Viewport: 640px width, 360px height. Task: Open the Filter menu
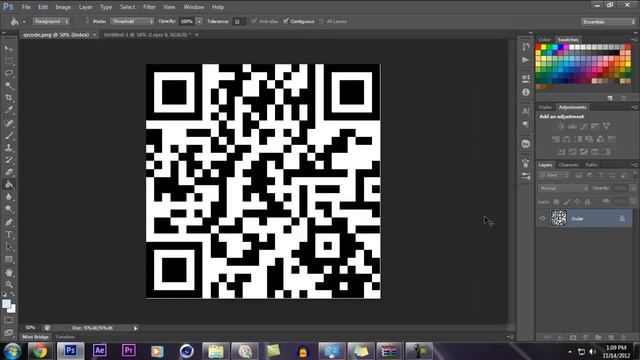(x=149, y=7)
